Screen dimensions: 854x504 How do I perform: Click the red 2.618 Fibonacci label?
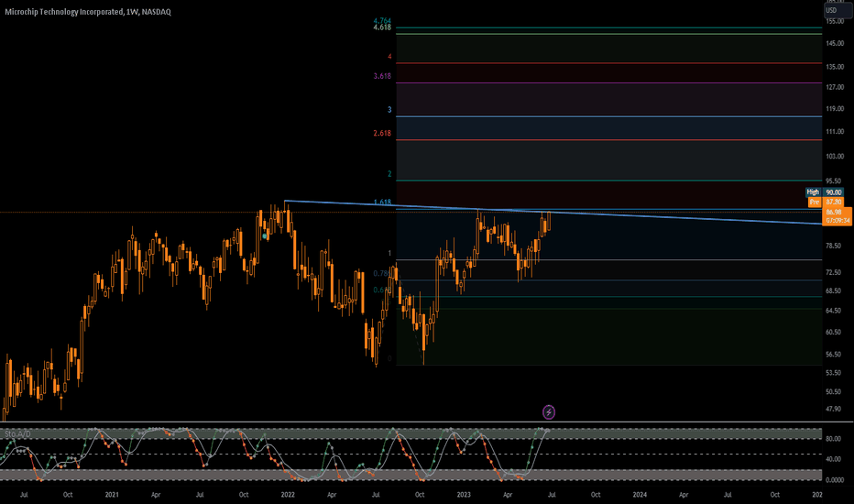(x=382, y=133)
